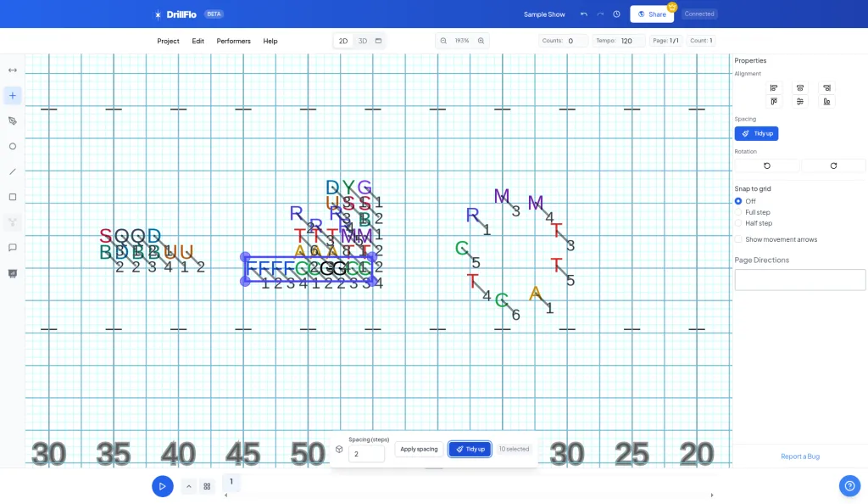Select the horizontal double-arrow move tool

point(12,70)
